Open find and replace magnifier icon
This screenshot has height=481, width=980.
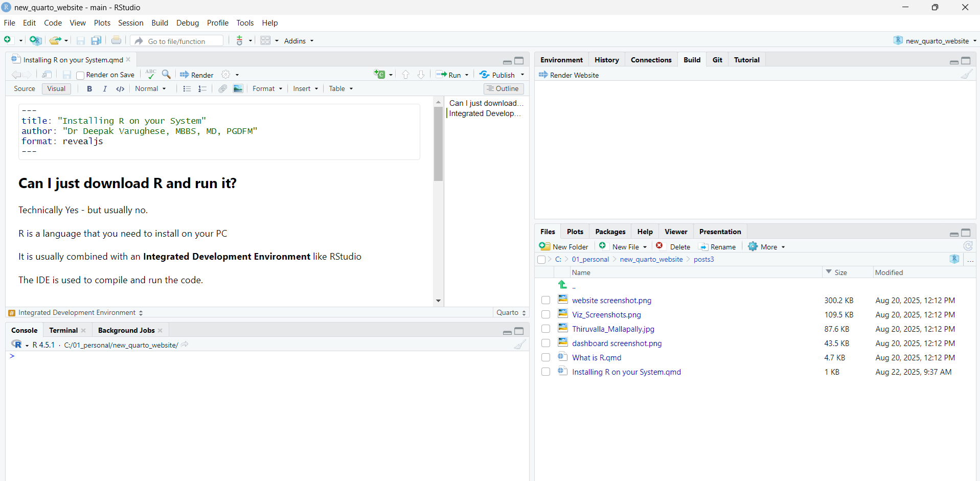click(x=166, y=75)
